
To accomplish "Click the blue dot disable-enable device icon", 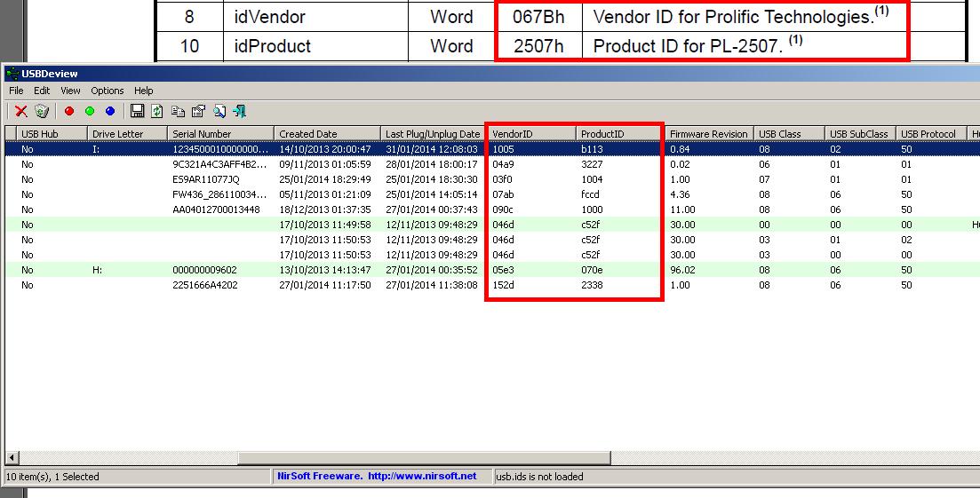I will tap(111, 111).
